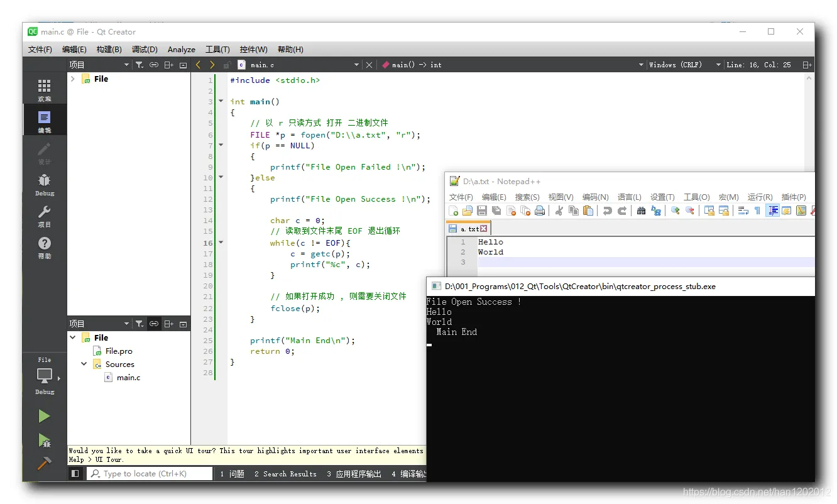Switch to Debug mode in the left sidebar
The width and height of the screenshot is (837, 504).
(x=45, y=184)
